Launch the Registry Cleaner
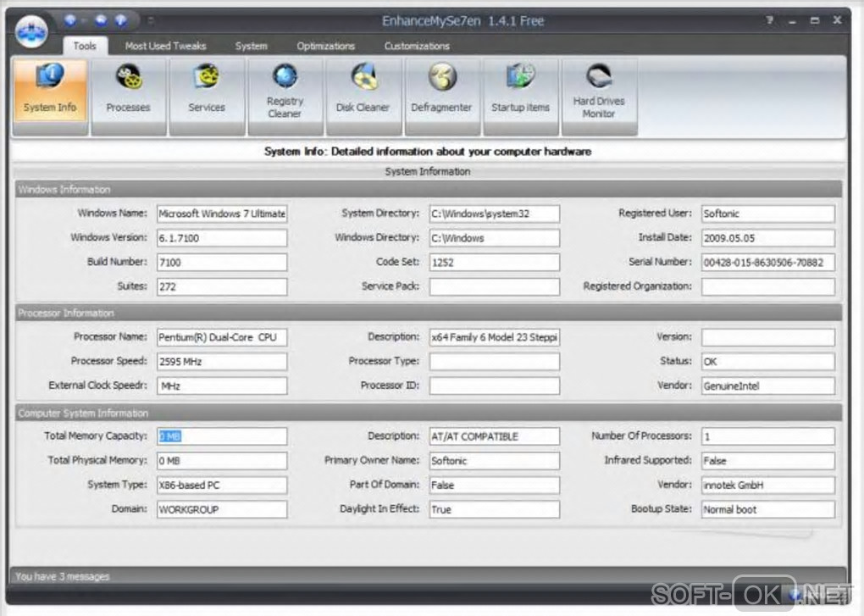 coord(285,97)
